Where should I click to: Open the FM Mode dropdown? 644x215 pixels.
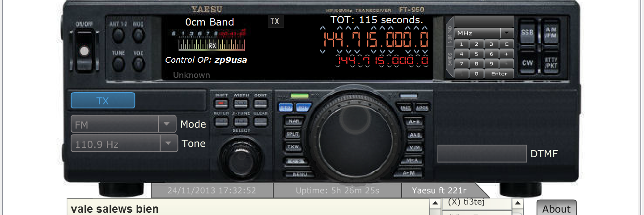coord(123,124)
